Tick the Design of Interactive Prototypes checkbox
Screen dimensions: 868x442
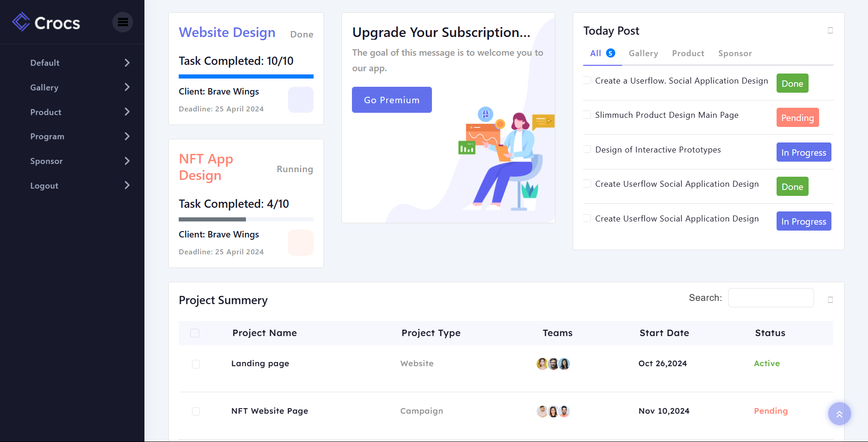pos(587,149)
